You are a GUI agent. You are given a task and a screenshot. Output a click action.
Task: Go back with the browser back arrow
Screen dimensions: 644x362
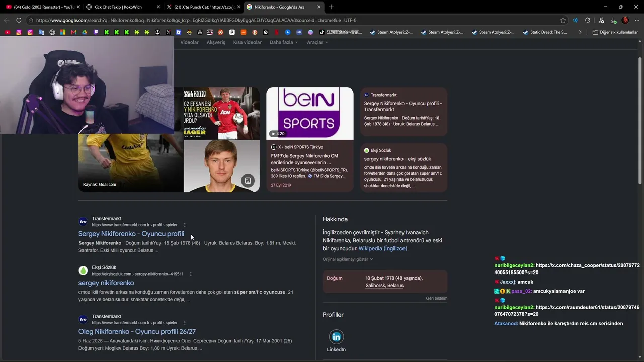7,20
